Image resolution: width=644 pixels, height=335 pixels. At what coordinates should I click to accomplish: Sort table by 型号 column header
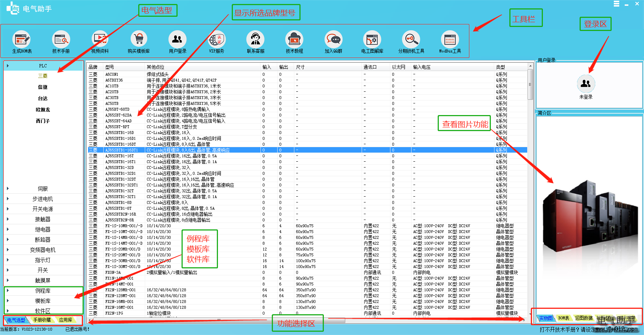pos(125,67)
